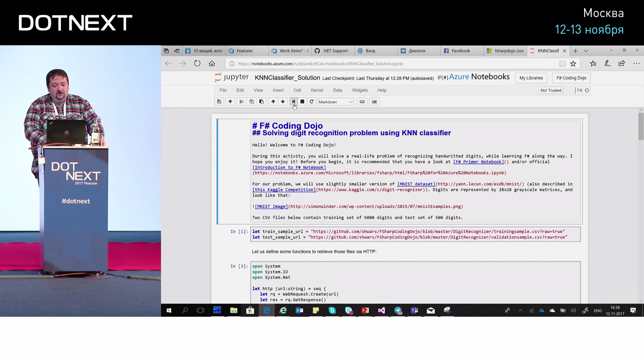Open the Cell menu item
The width and height of the screenshot is (644, 362).
coord(297,90)
